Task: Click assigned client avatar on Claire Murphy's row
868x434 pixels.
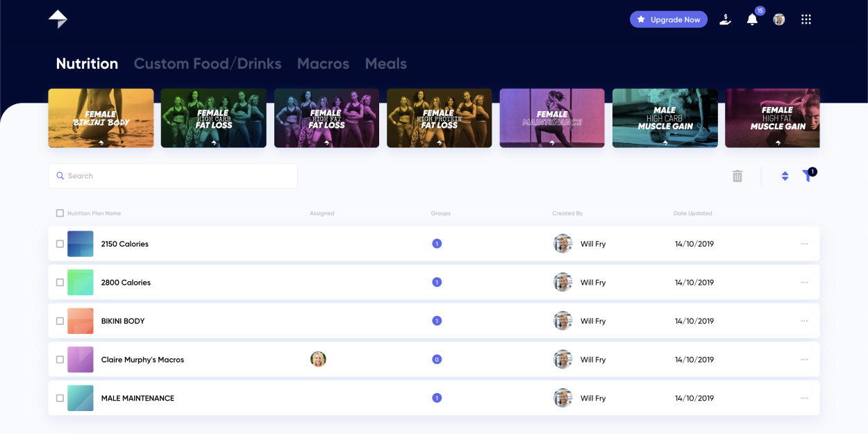Action: pyautogui.click(x=318, y=359)
